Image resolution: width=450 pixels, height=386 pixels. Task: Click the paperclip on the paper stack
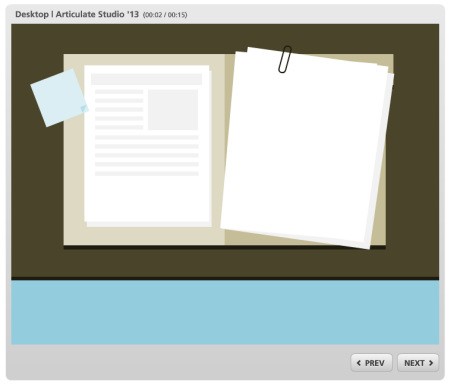tap(285, 59)
